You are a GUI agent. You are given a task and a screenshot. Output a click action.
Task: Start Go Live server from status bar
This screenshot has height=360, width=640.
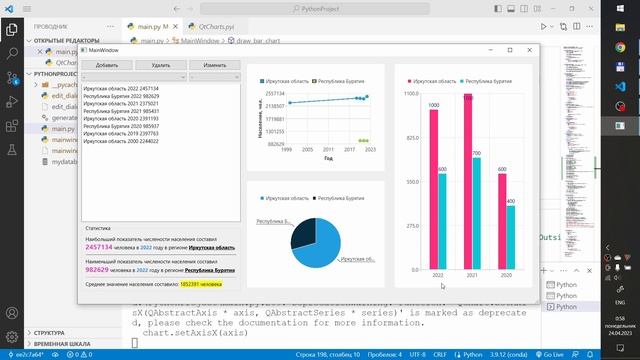[549, 355]
